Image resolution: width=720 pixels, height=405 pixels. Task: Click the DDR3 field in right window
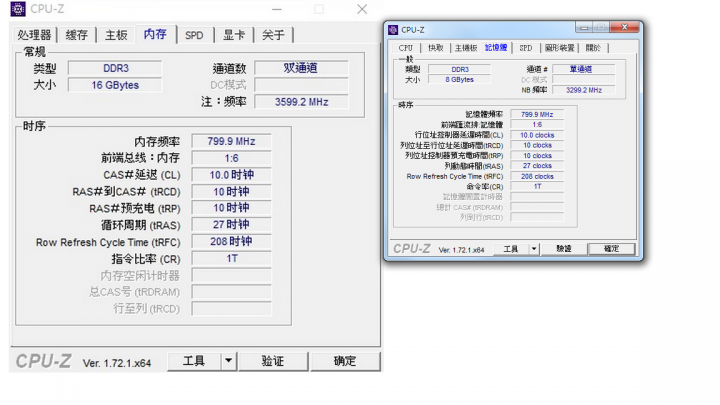(459, 69)
